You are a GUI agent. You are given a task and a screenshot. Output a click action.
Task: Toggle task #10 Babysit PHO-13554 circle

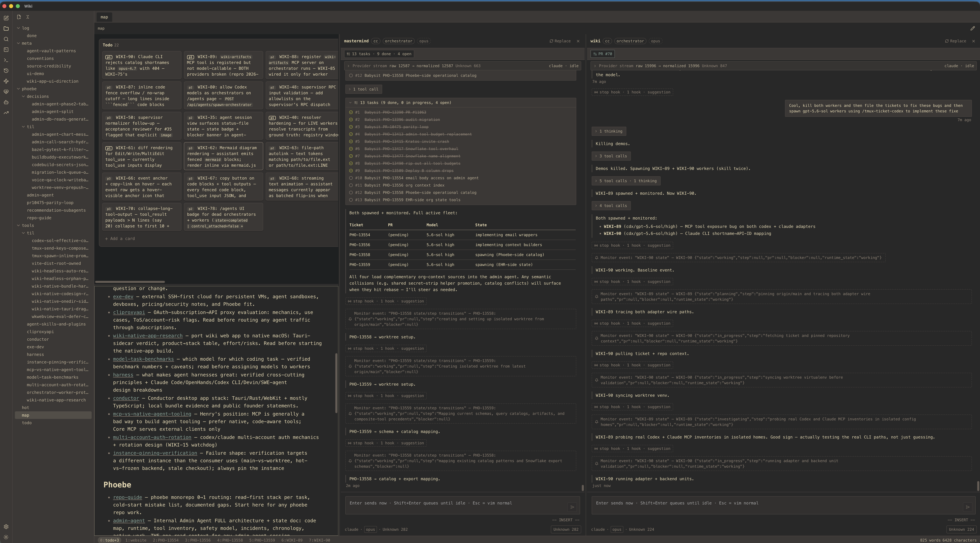pos(351,178)
